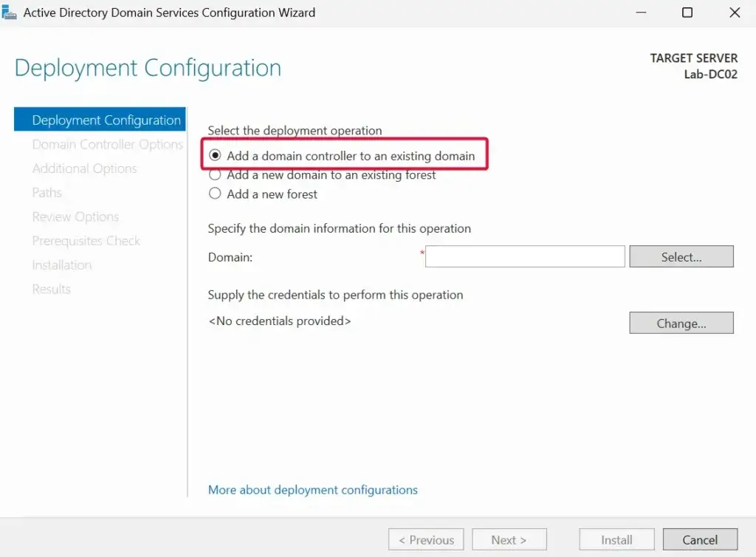The width and height of the screenshot is (756, 557).
Task: Click the wizard app icon in title bar
Action: pyautogui.click(x=10, y=13)
